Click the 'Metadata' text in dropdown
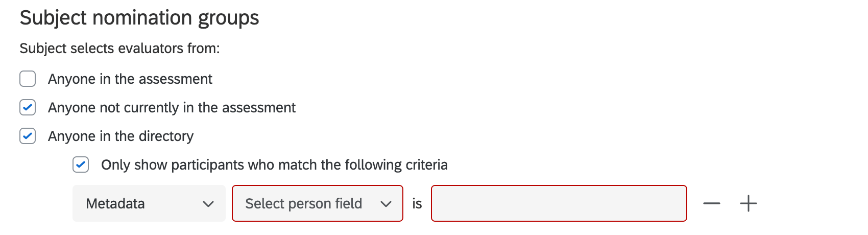This screenshot has width=868, height=235. pos(115,204)
